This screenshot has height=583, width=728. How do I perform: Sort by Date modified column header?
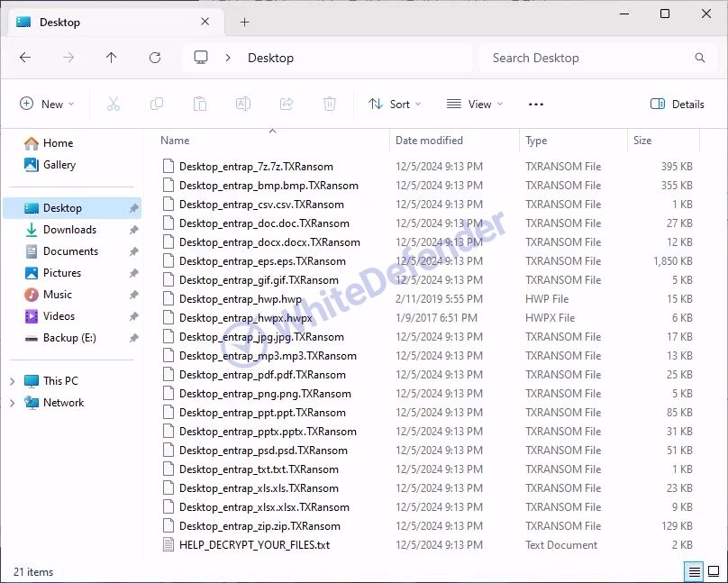pos(429,141)
